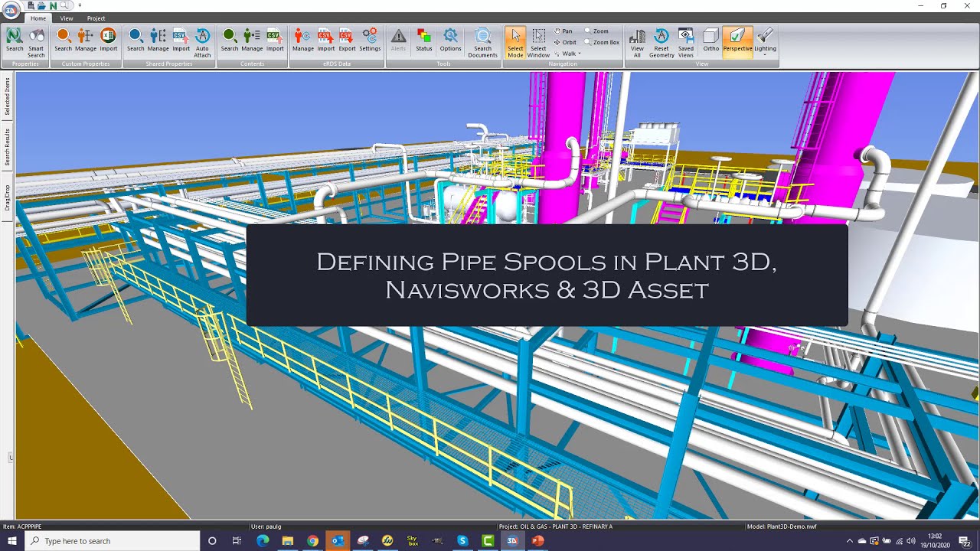The width and height of the screenshot is (980, 551).
Task: Enable the Zoom Box tool
Action: click(x=602, y=42)
